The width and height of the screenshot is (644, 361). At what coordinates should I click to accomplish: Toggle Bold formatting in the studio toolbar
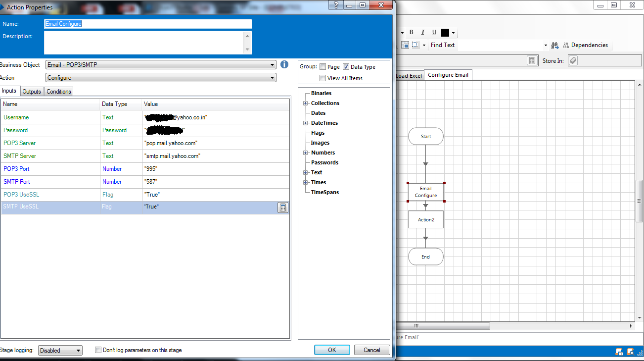[x=411, y=33]
